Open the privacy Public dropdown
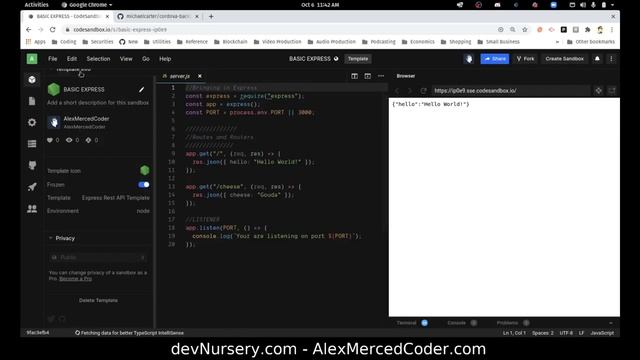This screenshot has width=640, height=360. pyautogui.click(x=98, y=257)
